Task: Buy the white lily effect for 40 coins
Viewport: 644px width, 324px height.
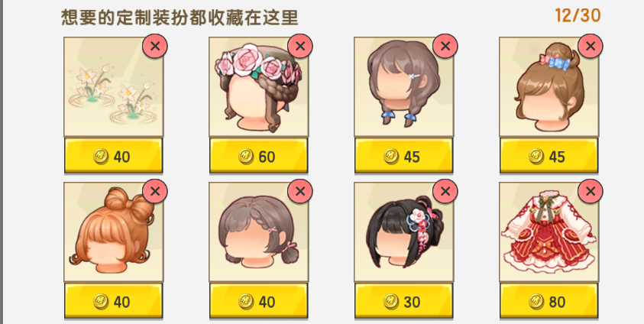Action: (113, 156)
